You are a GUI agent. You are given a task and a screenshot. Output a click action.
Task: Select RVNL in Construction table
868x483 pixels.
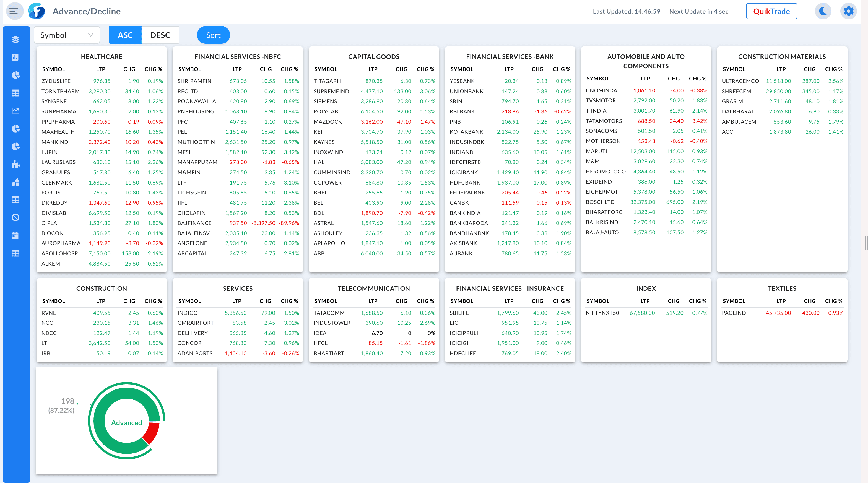48,313
